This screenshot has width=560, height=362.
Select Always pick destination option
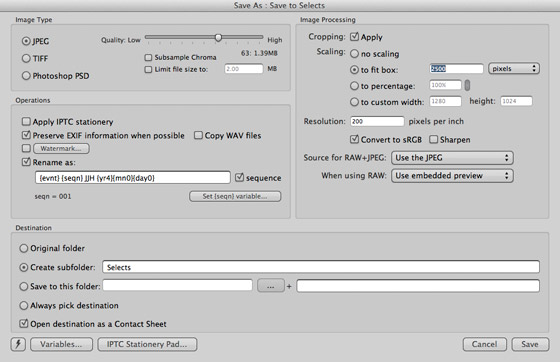24,306
